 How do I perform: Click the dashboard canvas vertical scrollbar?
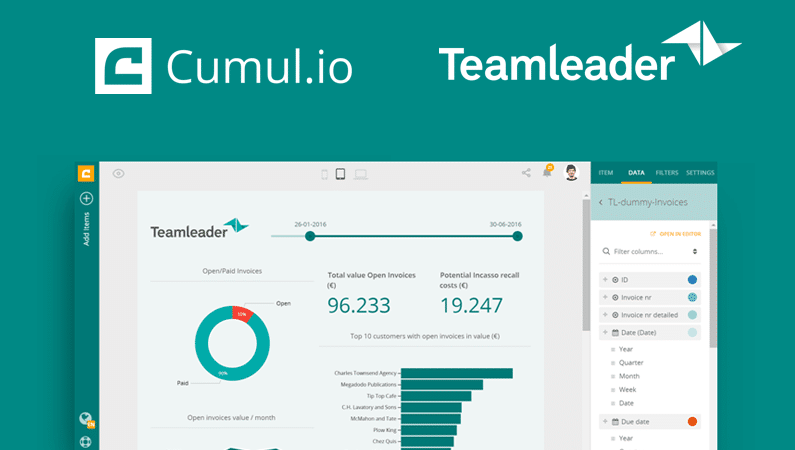click(x=586, y=264)
